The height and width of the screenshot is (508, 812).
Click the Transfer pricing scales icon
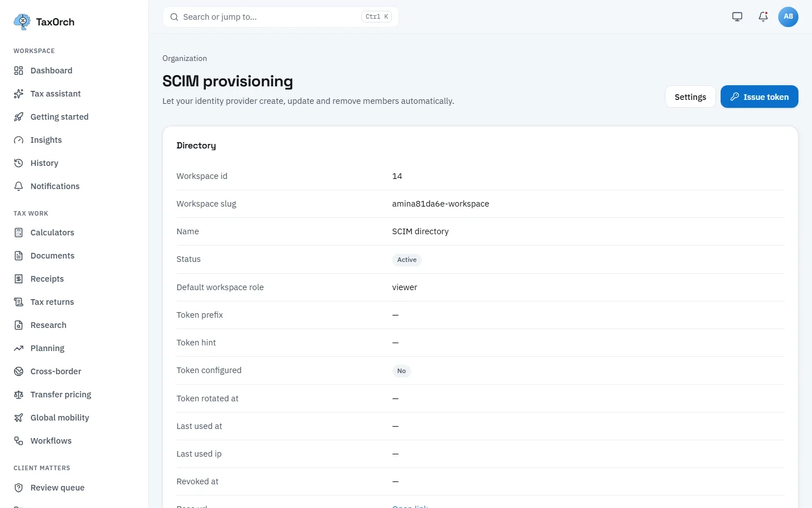(19, 395)
